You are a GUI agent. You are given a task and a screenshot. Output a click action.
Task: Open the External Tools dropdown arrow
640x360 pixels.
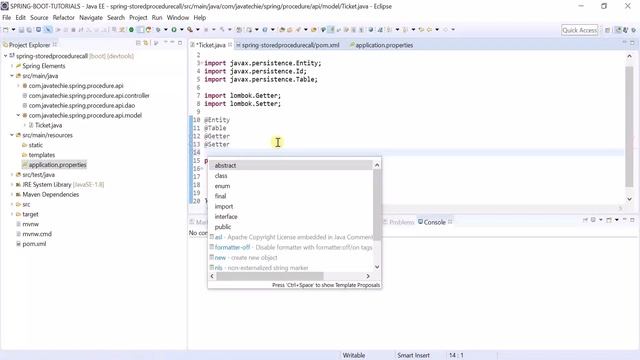click(x=198, y=29)
